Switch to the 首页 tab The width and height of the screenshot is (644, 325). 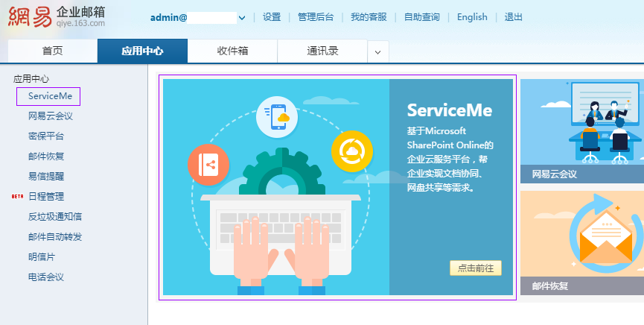pos(53,51)
